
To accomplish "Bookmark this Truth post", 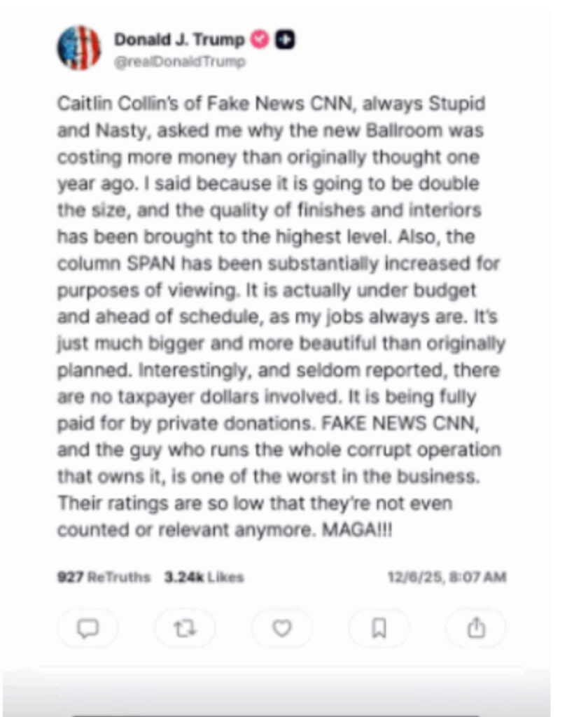I will [379, 628].
